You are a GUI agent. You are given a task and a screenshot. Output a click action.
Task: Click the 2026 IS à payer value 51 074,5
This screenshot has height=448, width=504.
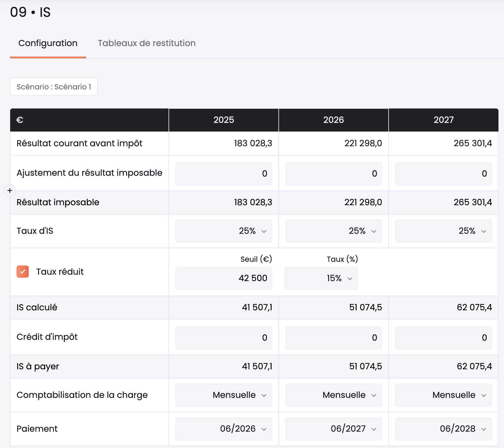pos(366,367)
